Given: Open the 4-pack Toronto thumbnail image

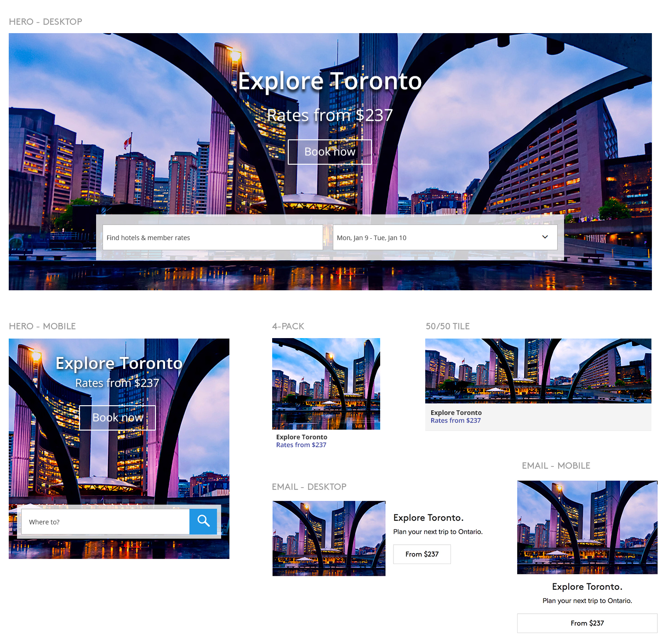Looking at the screenshot, I should [x=326, y=384].
